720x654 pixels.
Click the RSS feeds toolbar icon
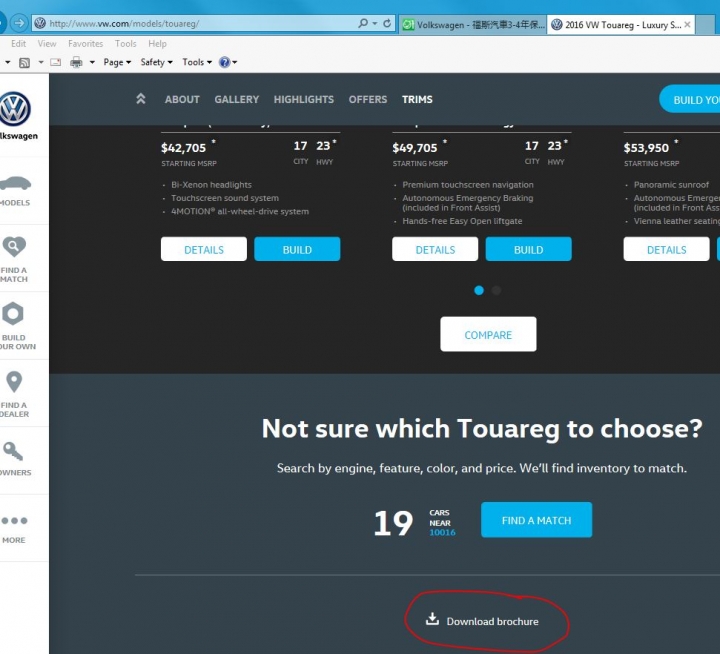(x=24, y=62)
